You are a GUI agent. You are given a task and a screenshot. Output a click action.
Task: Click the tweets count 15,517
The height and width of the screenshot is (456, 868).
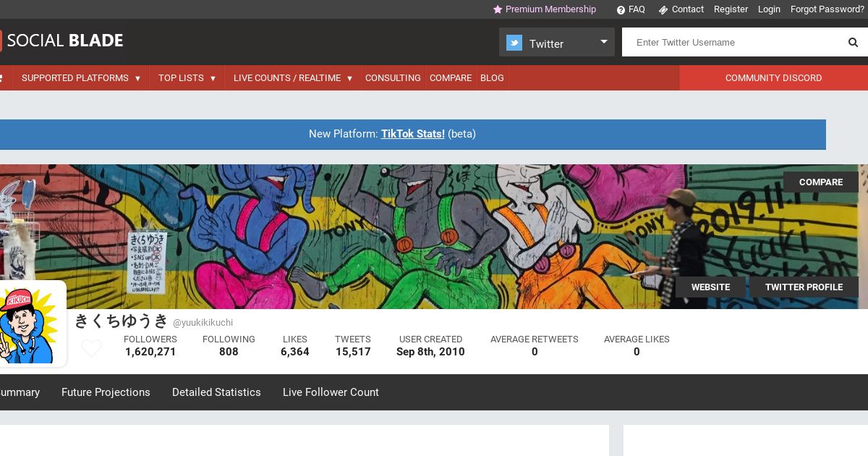353,352
